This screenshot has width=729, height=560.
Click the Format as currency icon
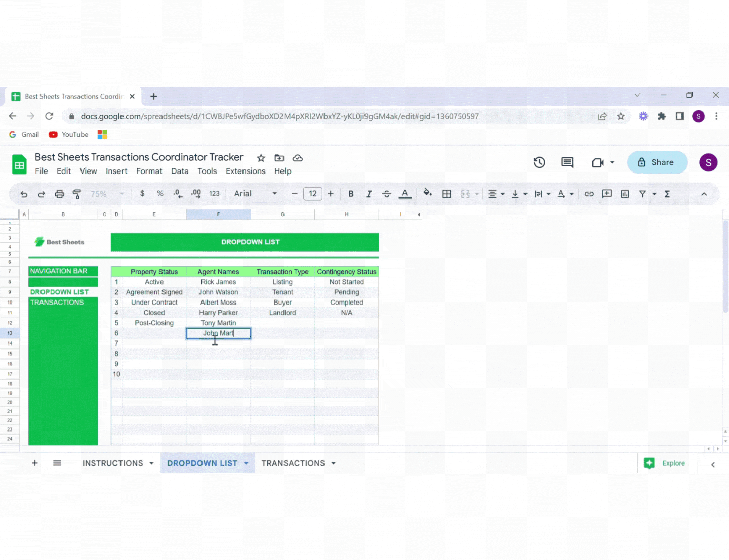142,194
